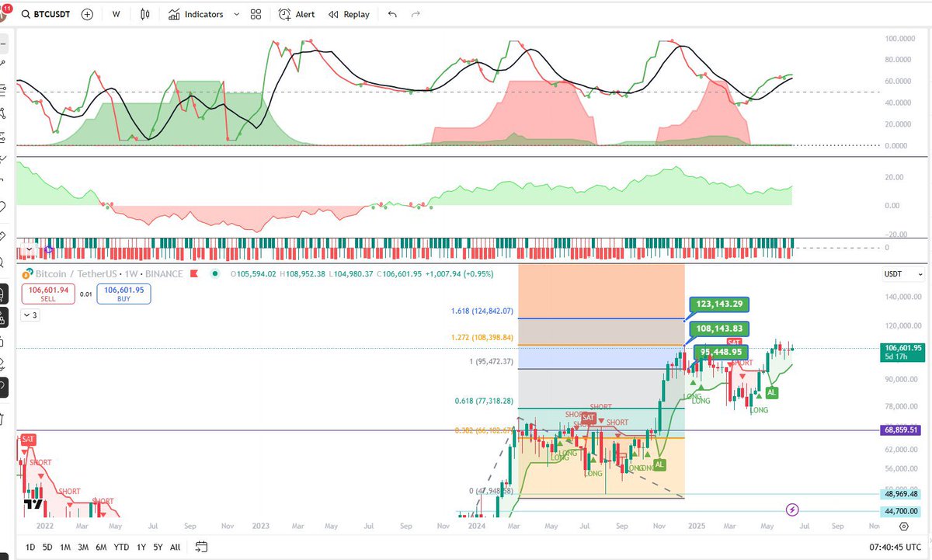Show All available chart history

(175, 547)
